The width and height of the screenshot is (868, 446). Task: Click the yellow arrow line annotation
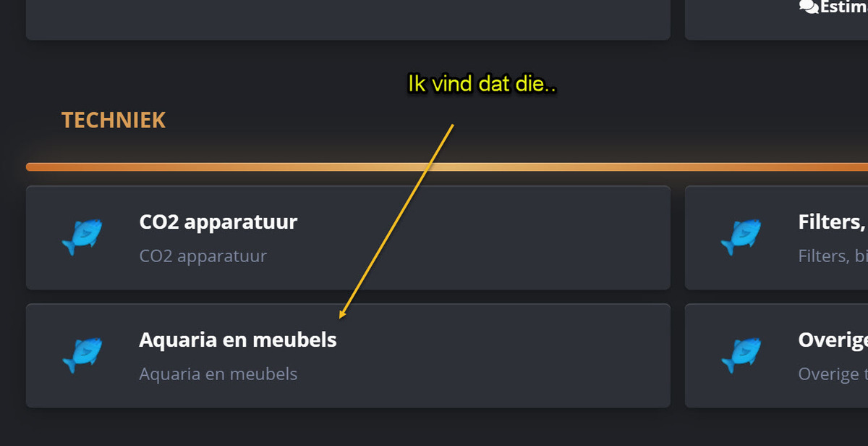396,221
